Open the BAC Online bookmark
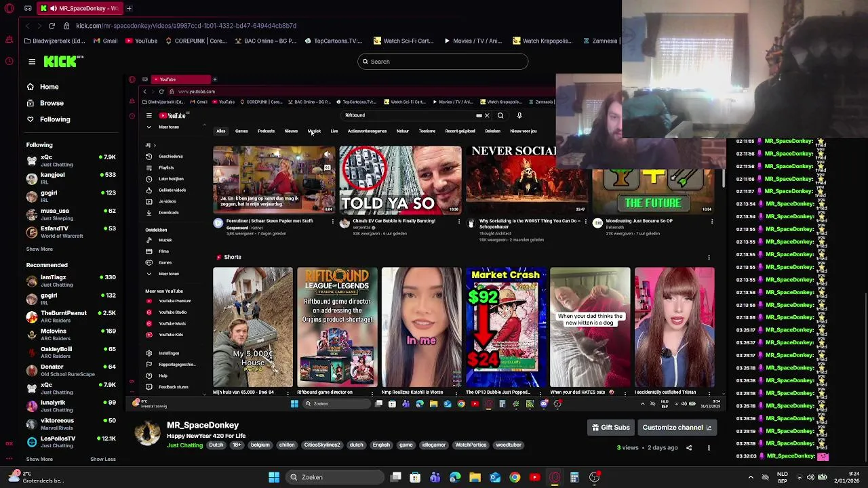This screenshot has width=868, height=488. tap(266, 41)
